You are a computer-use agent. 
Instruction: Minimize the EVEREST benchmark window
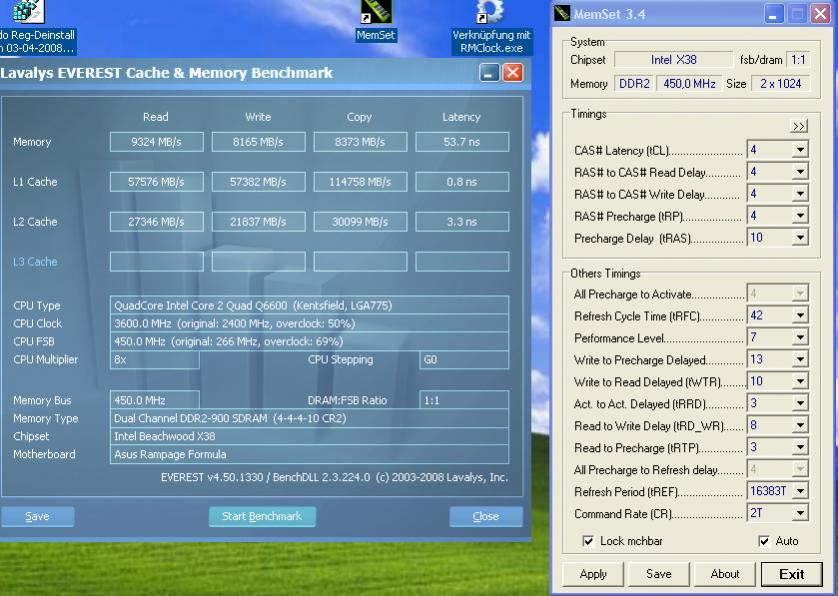489,73
